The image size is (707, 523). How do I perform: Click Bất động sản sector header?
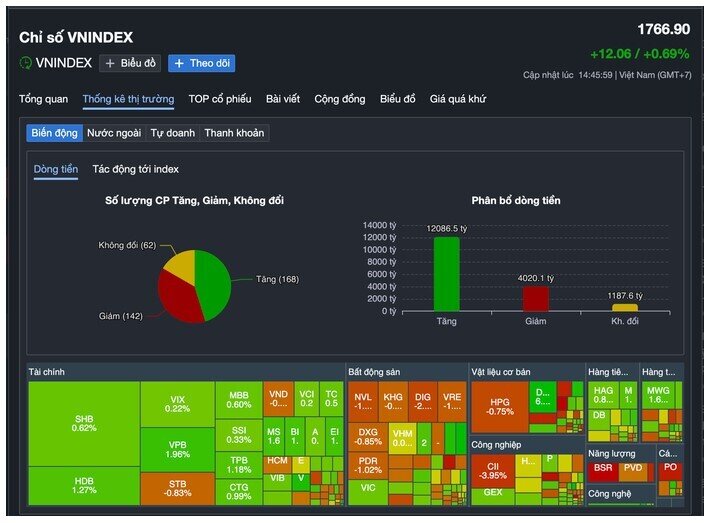374,372
